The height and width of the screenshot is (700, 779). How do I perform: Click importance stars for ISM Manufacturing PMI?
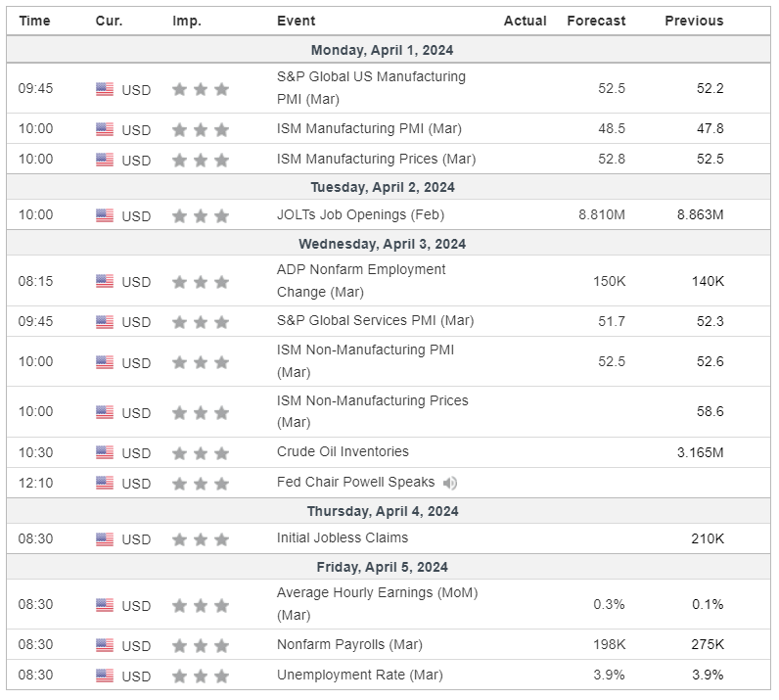(201, 130)
